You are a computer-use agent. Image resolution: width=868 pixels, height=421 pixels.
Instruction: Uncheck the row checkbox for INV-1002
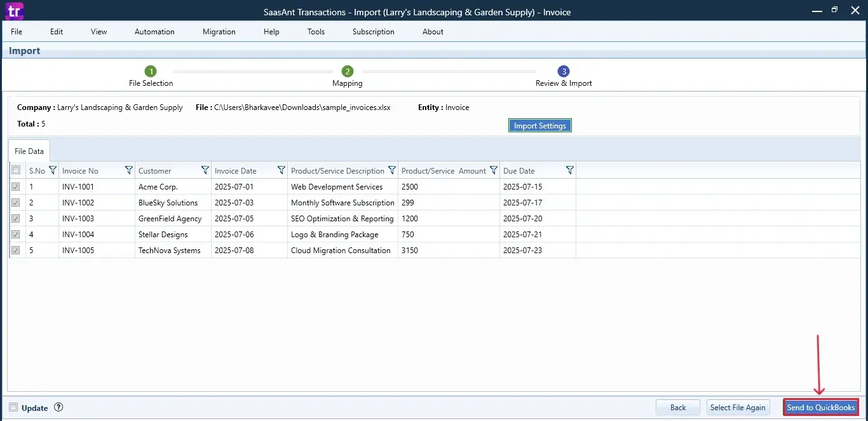click(x=16, y=203)
